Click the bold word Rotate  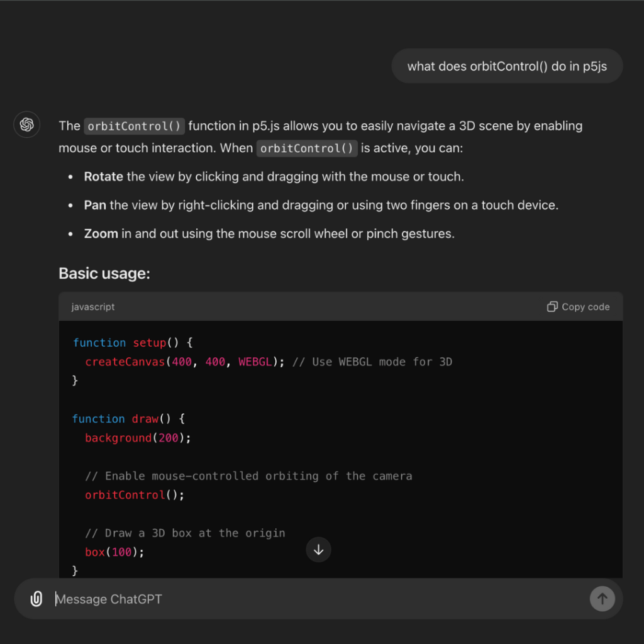(104, 177)
